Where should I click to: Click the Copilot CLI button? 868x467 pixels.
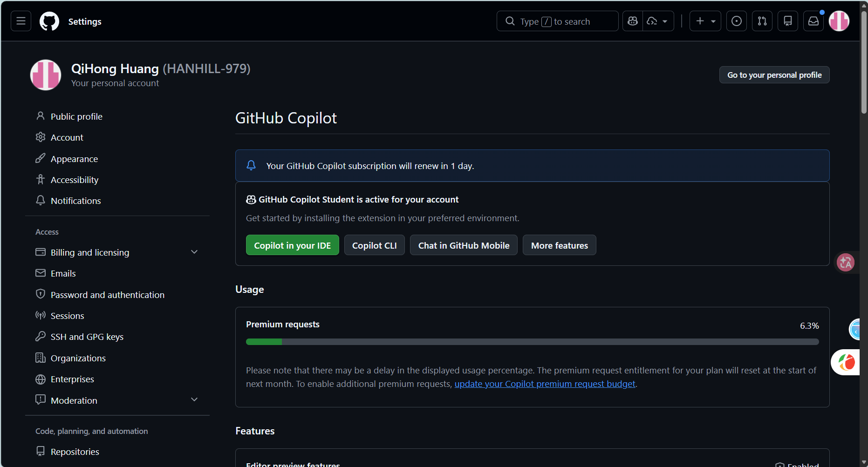[375, 245]
